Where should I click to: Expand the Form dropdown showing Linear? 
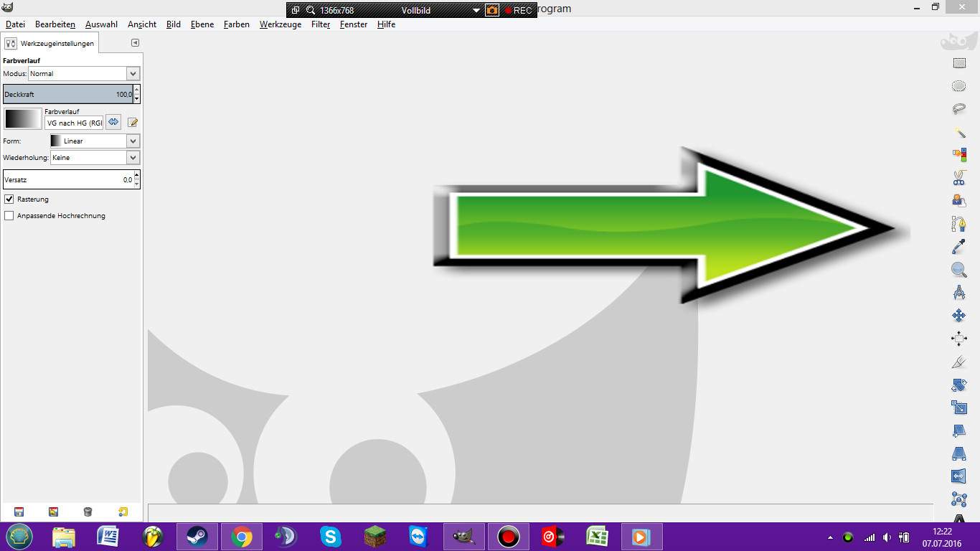click(x=133, y=141)
